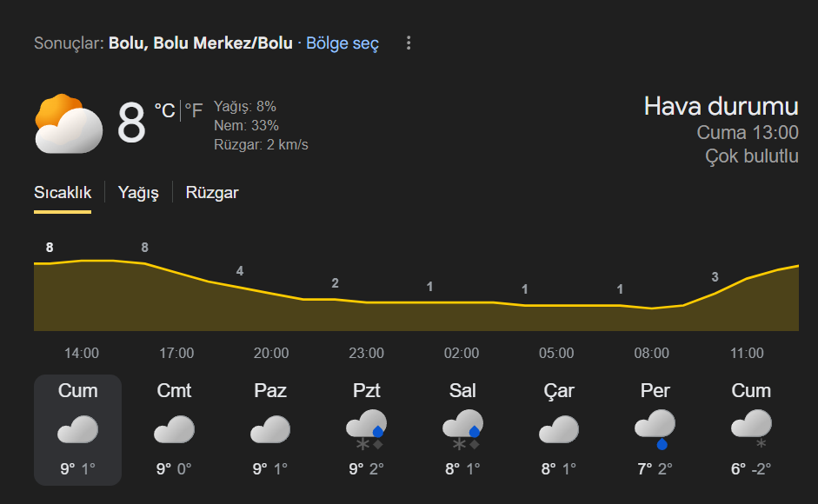This screenshot has height=504, width=818.
Task: Click the 14:00 time label on chart
Action: click(82, 354)
